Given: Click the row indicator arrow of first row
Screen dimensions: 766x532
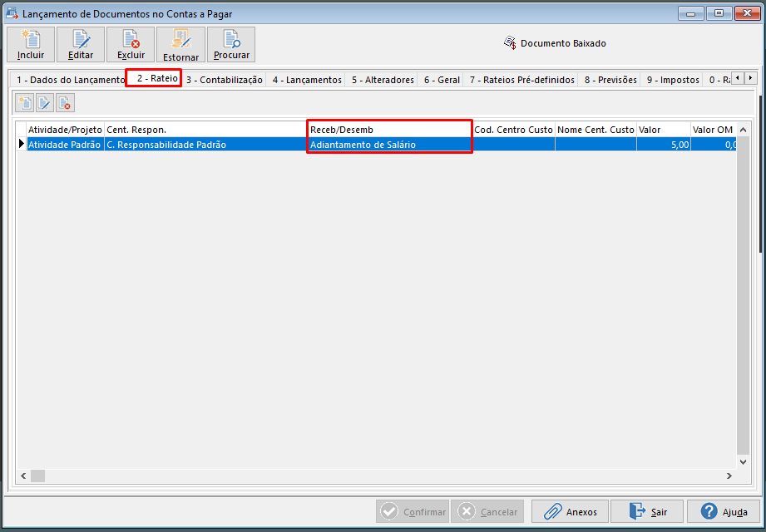Looking at the screenshot, I should click(x=22, y=144).
